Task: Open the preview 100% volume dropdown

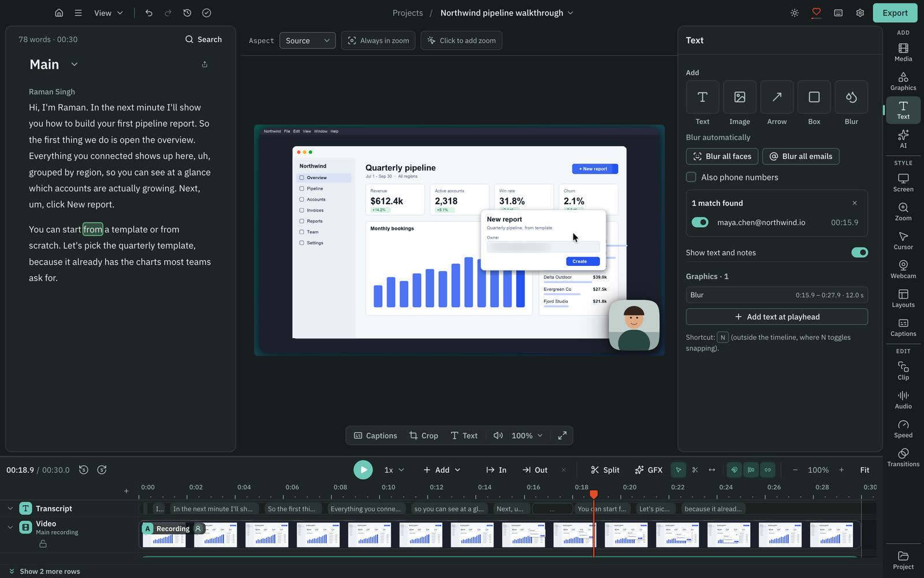Action: tap(527, 436)
